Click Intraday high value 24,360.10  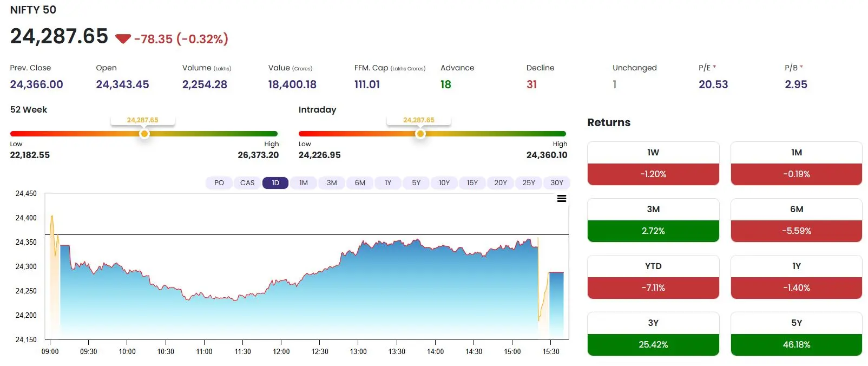pos(547,155)
